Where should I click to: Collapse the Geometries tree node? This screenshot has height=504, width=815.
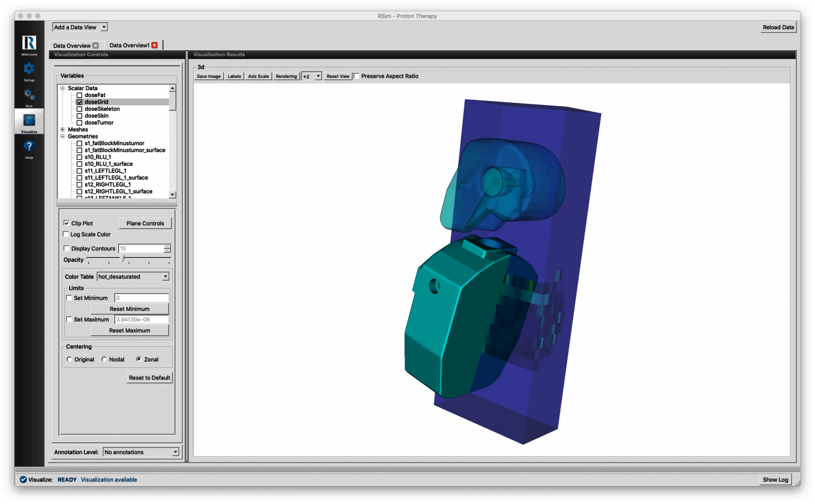[x=63, y=136]
